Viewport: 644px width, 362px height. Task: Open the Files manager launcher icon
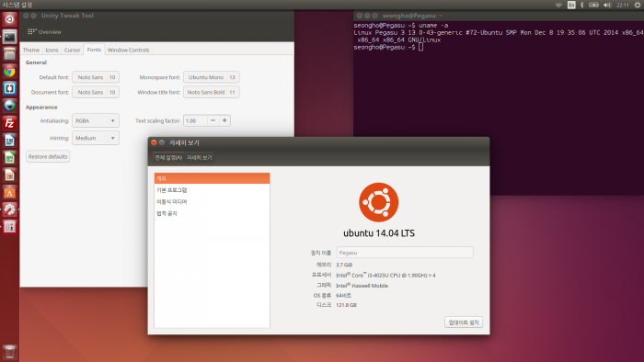tap(9, 54)
